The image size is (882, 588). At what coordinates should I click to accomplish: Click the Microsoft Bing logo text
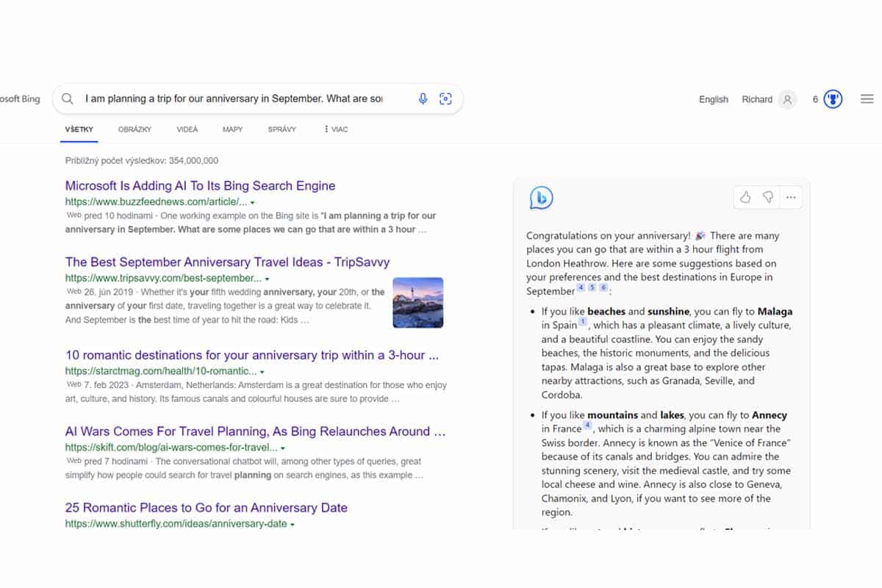pyautogui.click(x=20, y=99)
